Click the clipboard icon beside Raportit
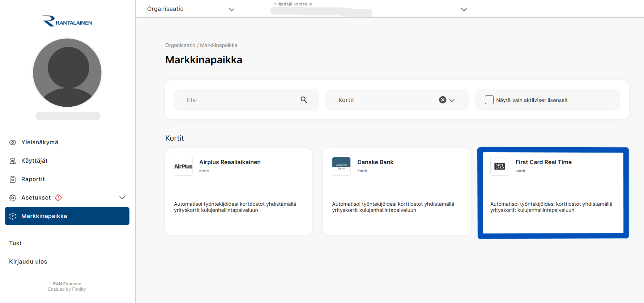The width and height of the screenshot is (644, 303). [x=13, y=179]
